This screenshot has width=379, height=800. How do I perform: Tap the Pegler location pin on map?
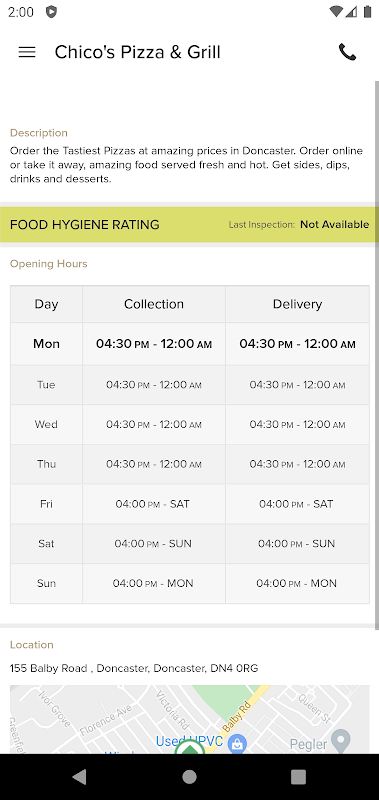341,739
